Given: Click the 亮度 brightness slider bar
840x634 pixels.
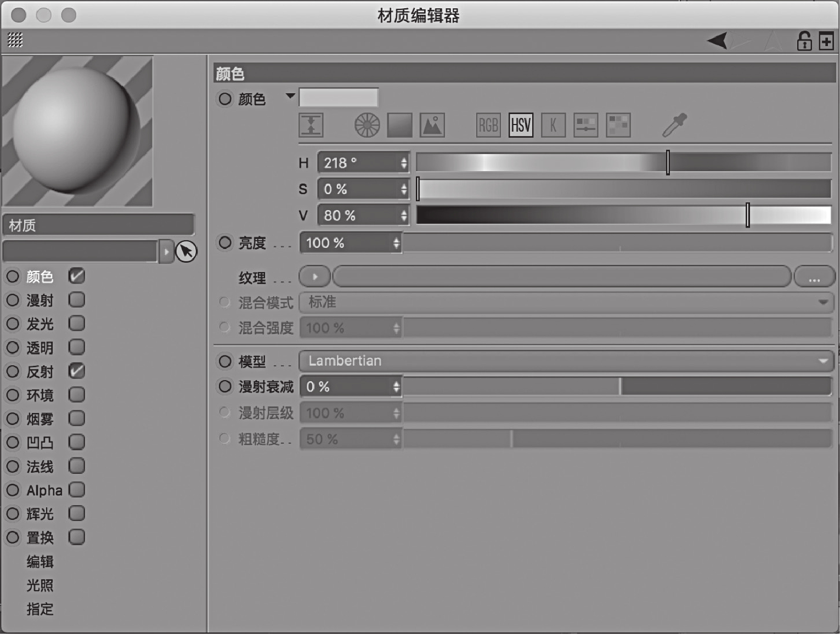Looking at the screenshot, I should click(x=617, y=242).
